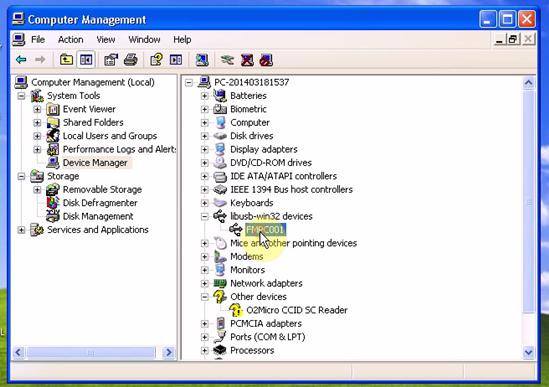Click the action pane toggle toolbar icon
The width and height of the screenshot is (549, 387).
pyautogui.click(x=176, y=60)
